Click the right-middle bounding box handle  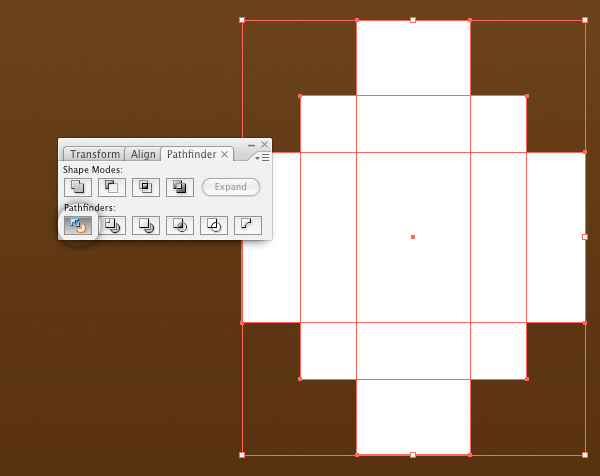point(585,237)
